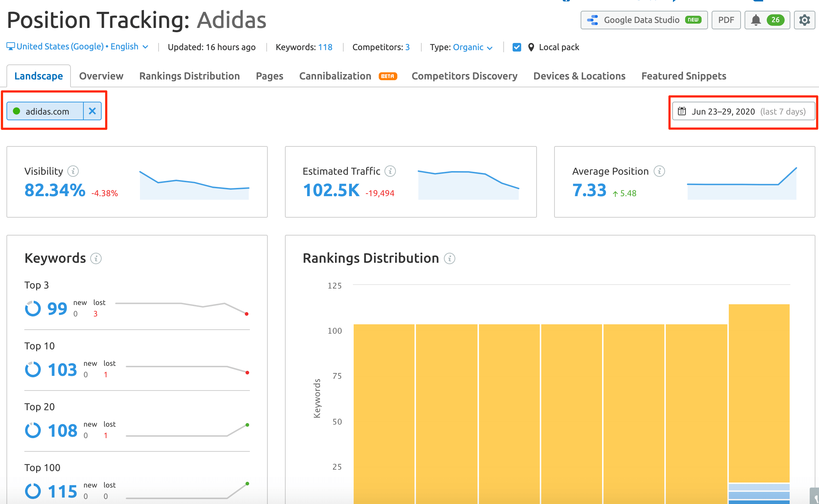Open Cannibalization beta tab
The height and width of the screenshot is (504, 819).
coord(348,76)
